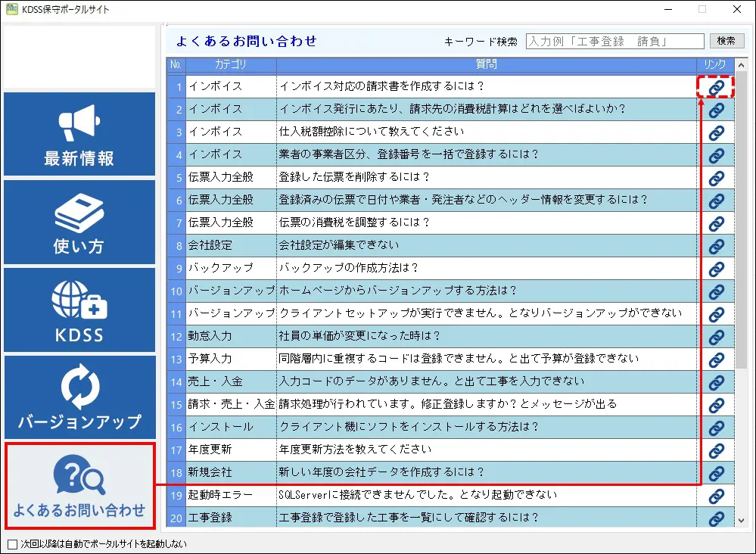Open the バージョンアップ refresh panel

[79, 398]
